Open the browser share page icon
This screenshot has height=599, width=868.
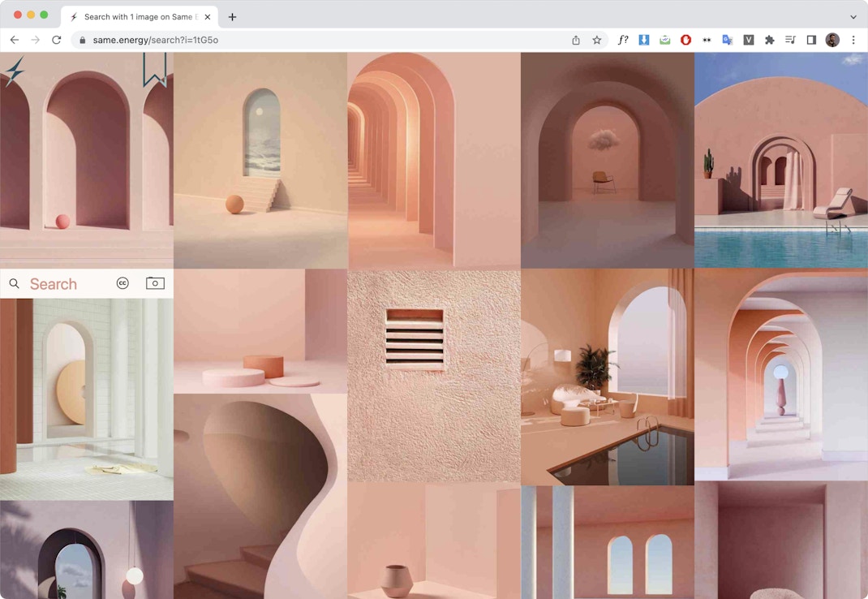(576, 40)
